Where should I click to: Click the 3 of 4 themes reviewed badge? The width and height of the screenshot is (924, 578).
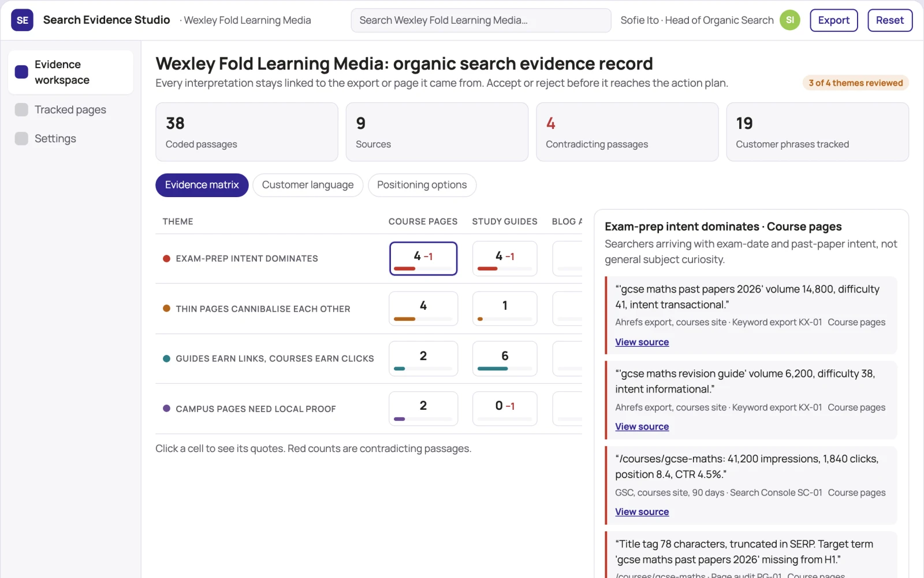[855, 83]
